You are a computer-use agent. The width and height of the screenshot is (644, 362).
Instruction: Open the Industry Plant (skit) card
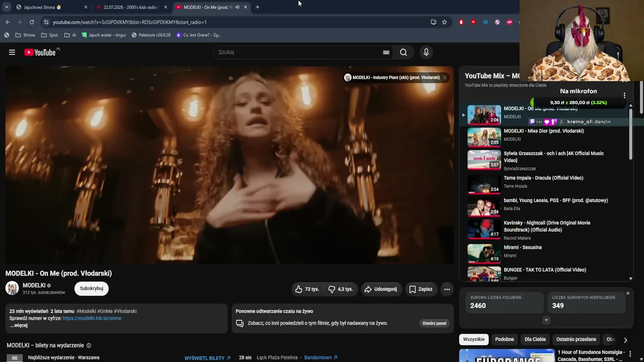(x=392, y=77)
